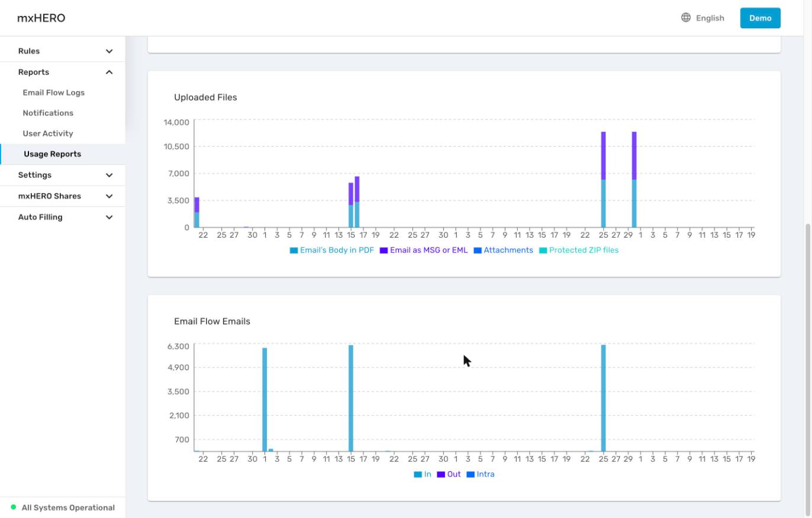Viewport: 812px width, 518px height.
Task: Click the 6,300 axis label
Action: click(178, 347)
